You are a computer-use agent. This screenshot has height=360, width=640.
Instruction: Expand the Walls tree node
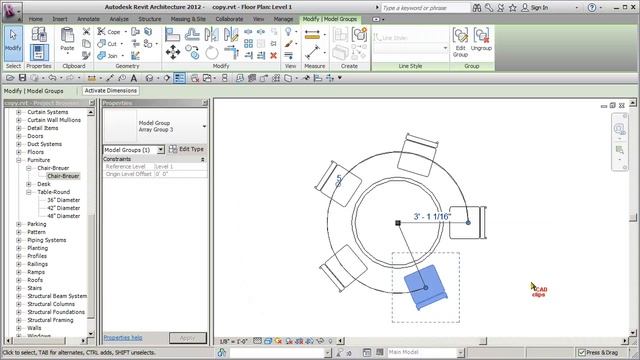pyautogui.click(x=18, y=328)
